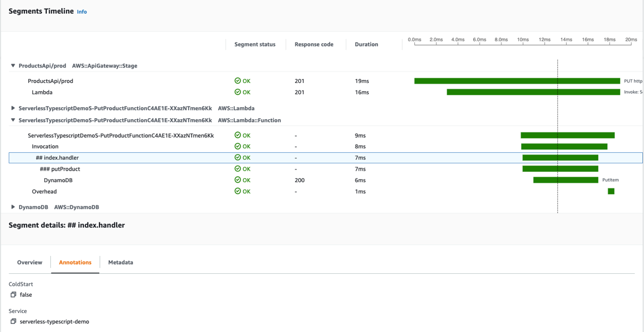Open the Info link beside Segments Timeline

tap(82, 12)
